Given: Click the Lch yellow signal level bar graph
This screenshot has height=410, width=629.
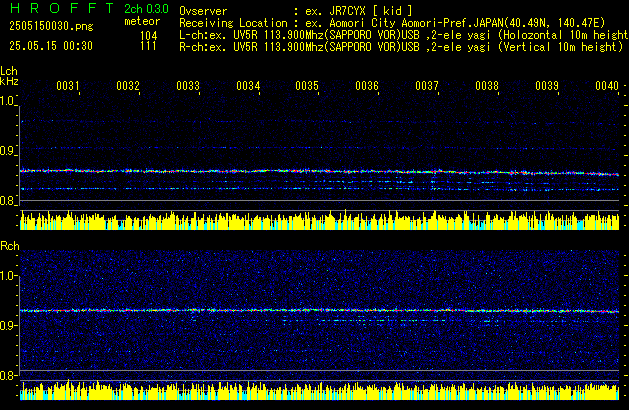Looking at the screenshot, I should (x=319, y=220).
